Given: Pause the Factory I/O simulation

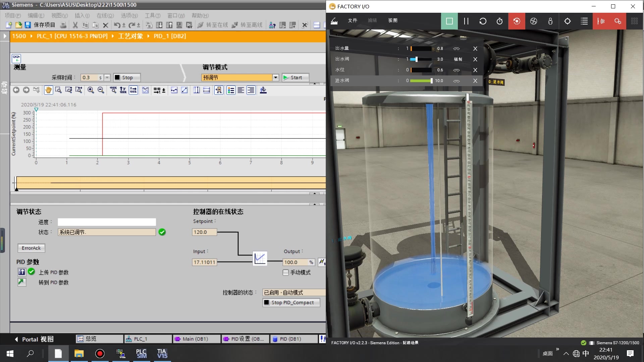Looking at the screenshot, I should (x=466, y=21).
